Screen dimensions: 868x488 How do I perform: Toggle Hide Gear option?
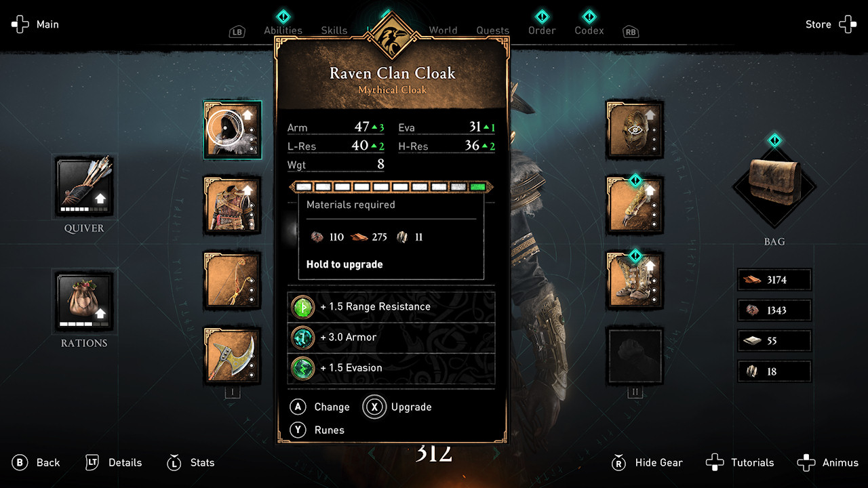(x=647, y=463)
